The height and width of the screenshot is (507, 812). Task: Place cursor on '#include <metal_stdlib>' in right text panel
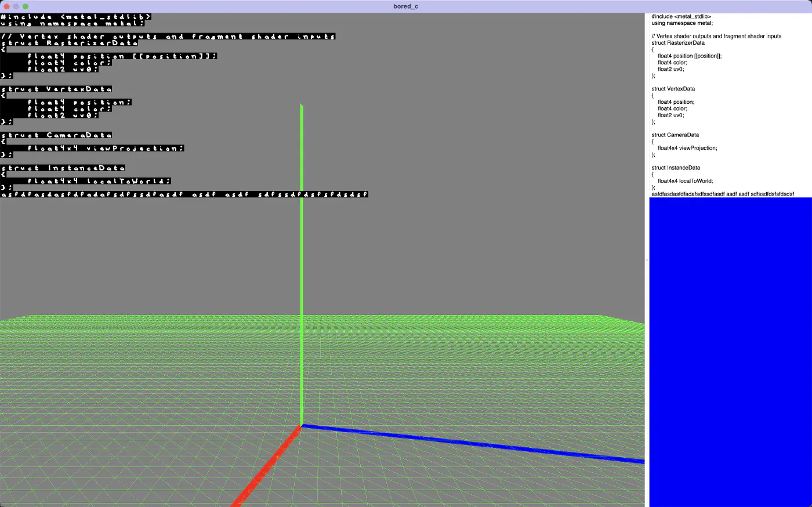(681, 17)
